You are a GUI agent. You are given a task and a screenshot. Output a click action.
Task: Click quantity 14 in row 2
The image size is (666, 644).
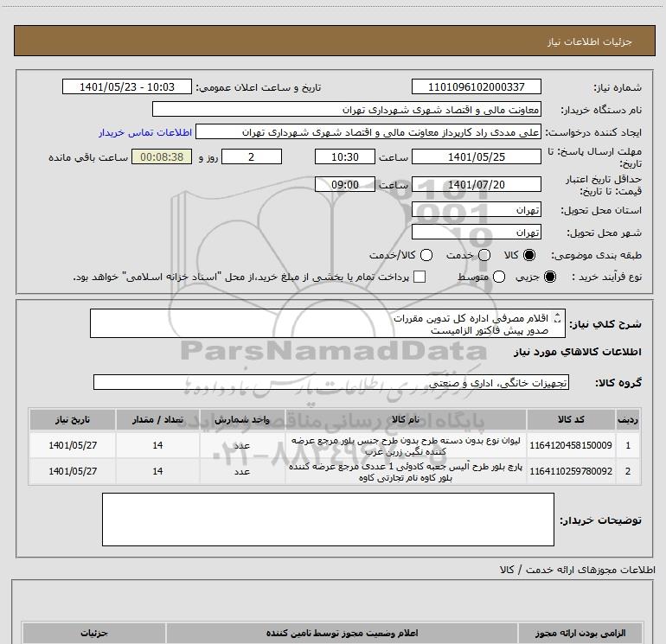[157, 471]
